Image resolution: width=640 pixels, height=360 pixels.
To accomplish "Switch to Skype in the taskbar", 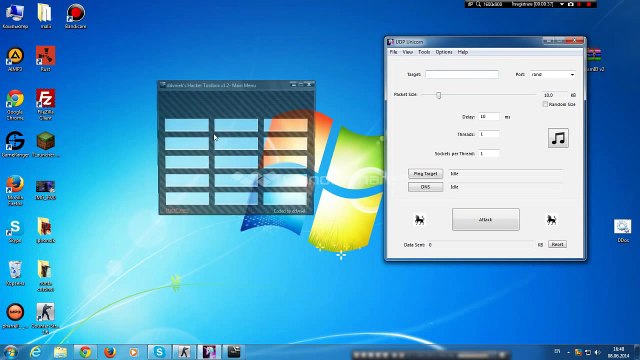I will 159,352.
